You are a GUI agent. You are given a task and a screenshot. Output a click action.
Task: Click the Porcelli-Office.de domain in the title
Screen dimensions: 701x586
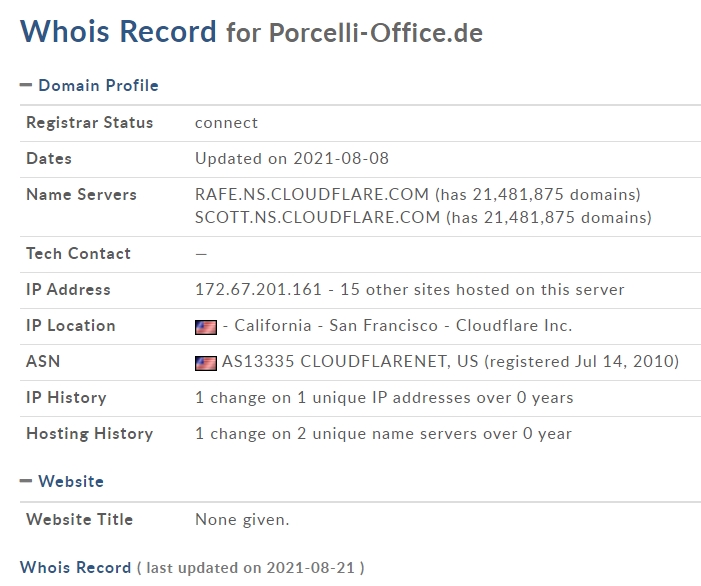pos(375,33)
